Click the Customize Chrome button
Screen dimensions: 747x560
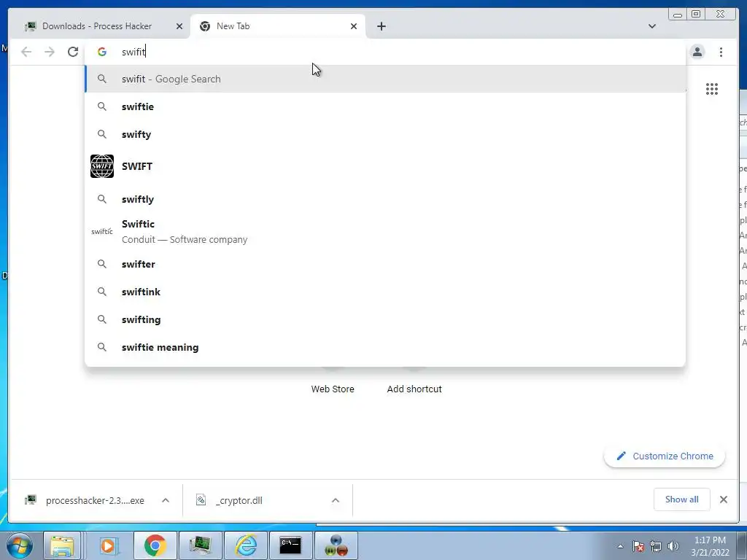coord(665,456)
